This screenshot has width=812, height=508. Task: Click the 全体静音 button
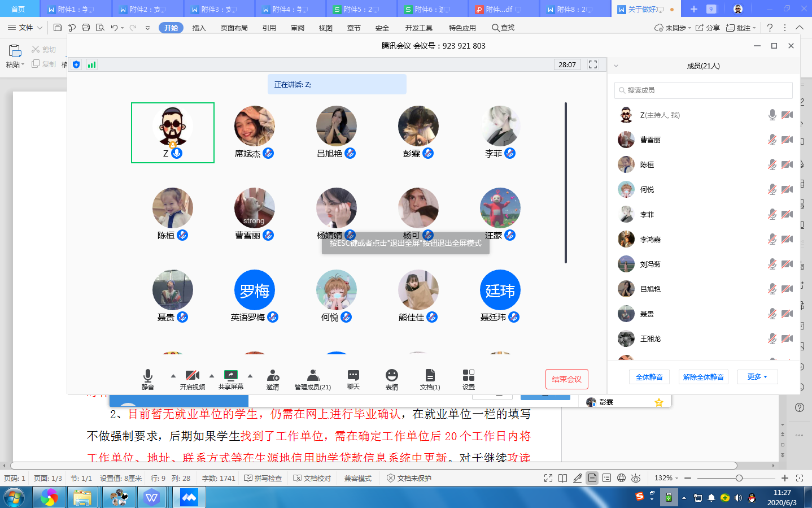pos(649,377)
